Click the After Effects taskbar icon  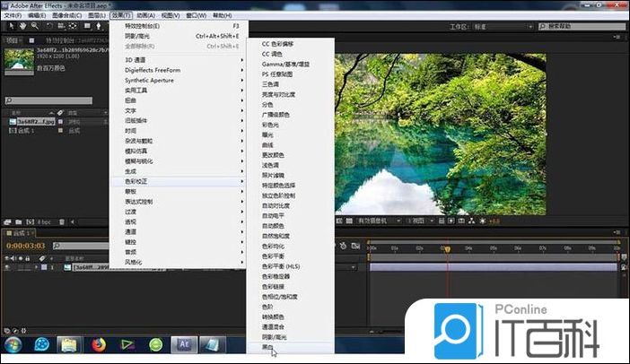click(184, 344)
